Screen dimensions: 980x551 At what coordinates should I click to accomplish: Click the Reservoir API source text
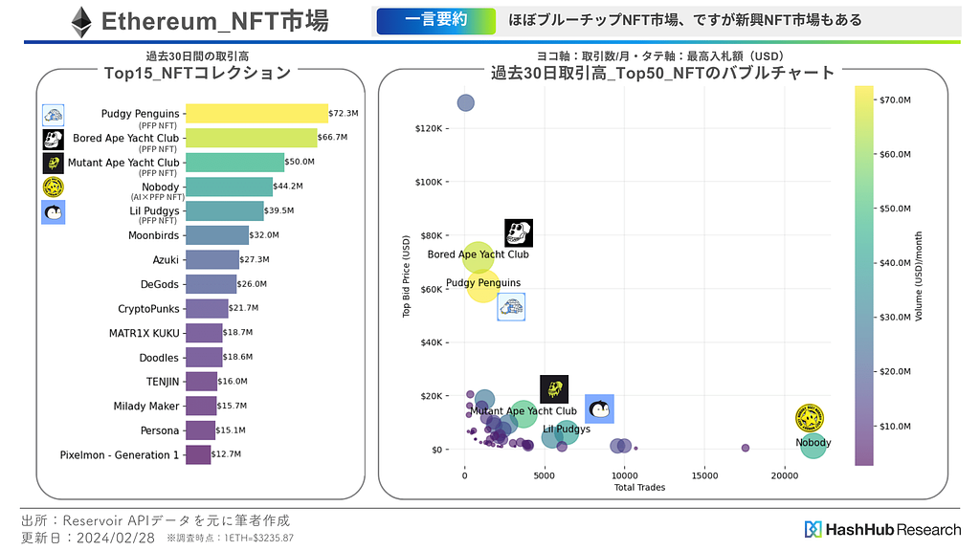pos(155,520)
